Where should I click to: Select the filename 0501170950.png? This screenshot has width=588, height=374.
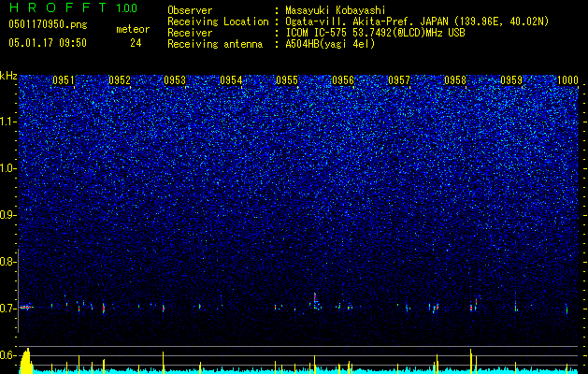(x=48, y=25)
